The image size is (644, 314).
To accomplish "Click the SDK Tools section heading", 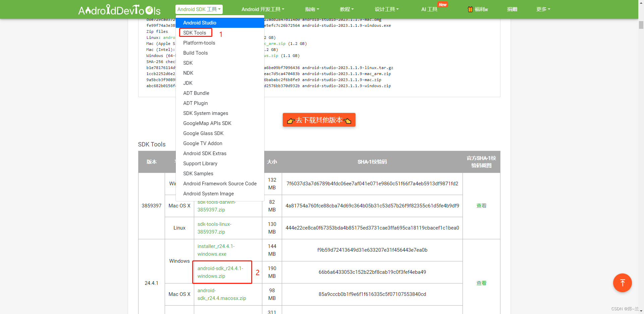I will 152,144.
